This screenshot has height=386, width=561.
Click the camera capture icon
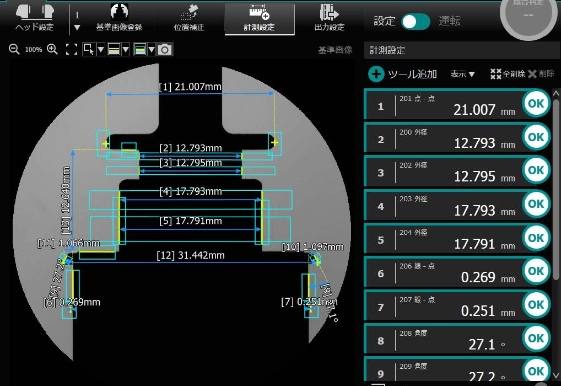point(165,49)
